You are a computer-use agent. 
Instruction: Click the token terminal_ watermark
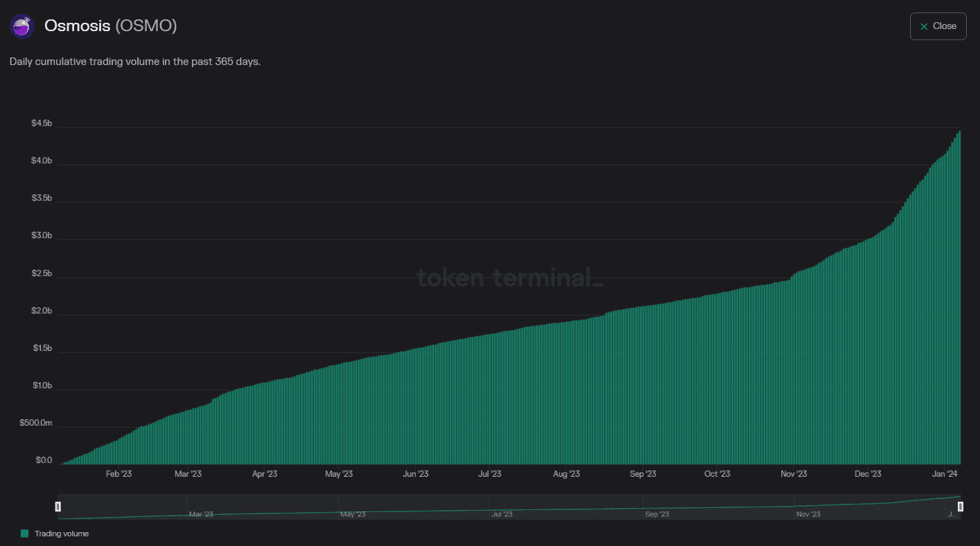click(509, 278)
